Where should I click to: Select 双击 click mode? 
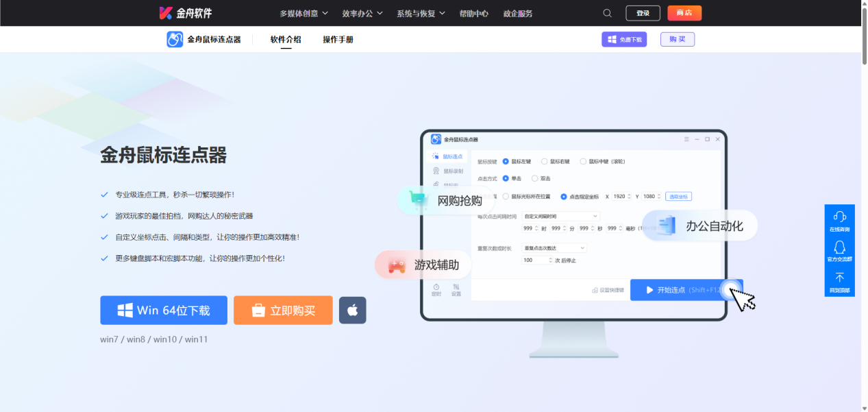tap(535, 178)
